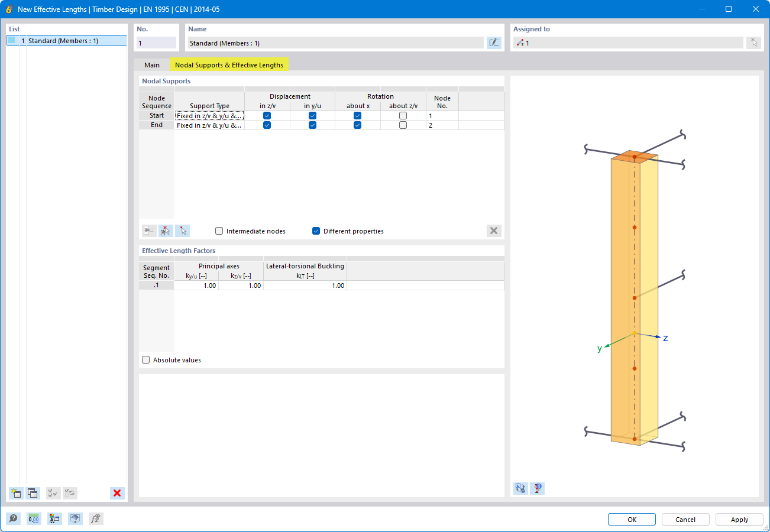Confirm settings with the OK button
The image size is (770, 532).
(631, 519)
